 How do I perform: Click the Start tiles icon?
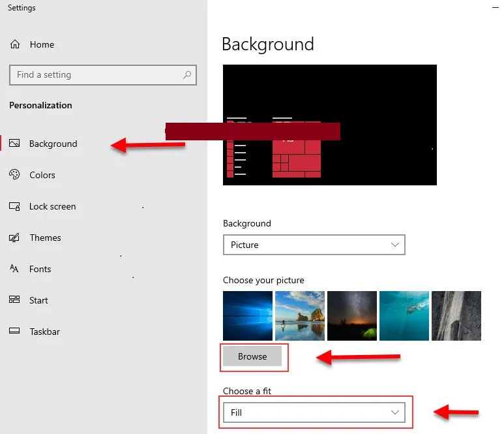(x=15, y=300)
